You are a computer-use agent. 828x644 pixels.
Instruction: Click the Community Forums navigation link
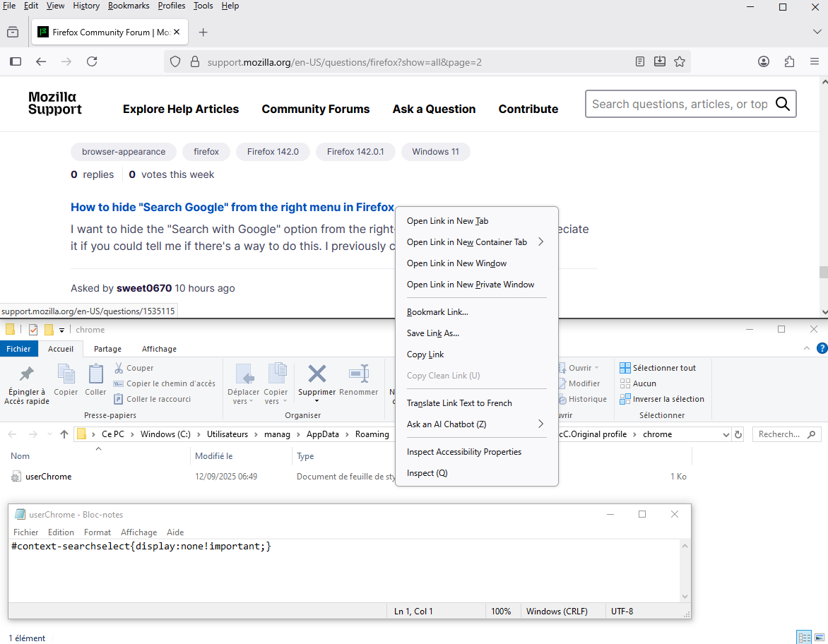pos(316,109)
